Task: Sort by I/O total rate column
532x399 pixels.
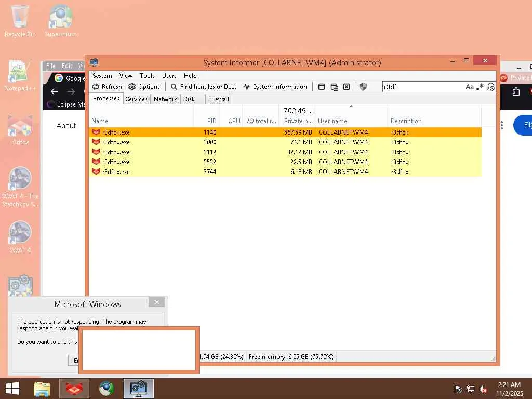Action: [x=261, y=121]
